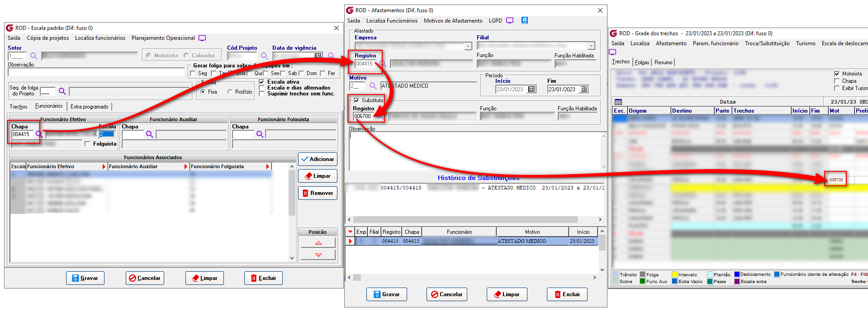
Task: Click Gravar button in Escala padrão
Action: pos(85,278)
